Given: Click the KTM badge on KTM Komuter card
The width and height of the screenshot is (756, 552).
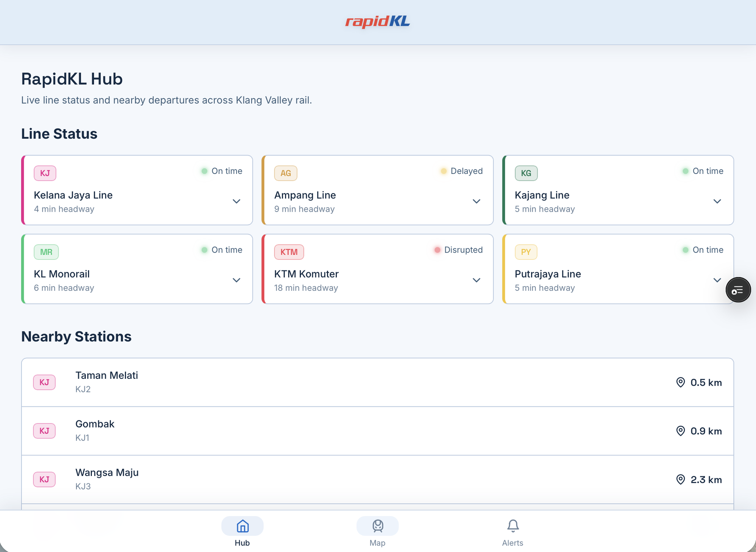Looking at the screenshot, I should pyautogui.click(x=289, y=252).
